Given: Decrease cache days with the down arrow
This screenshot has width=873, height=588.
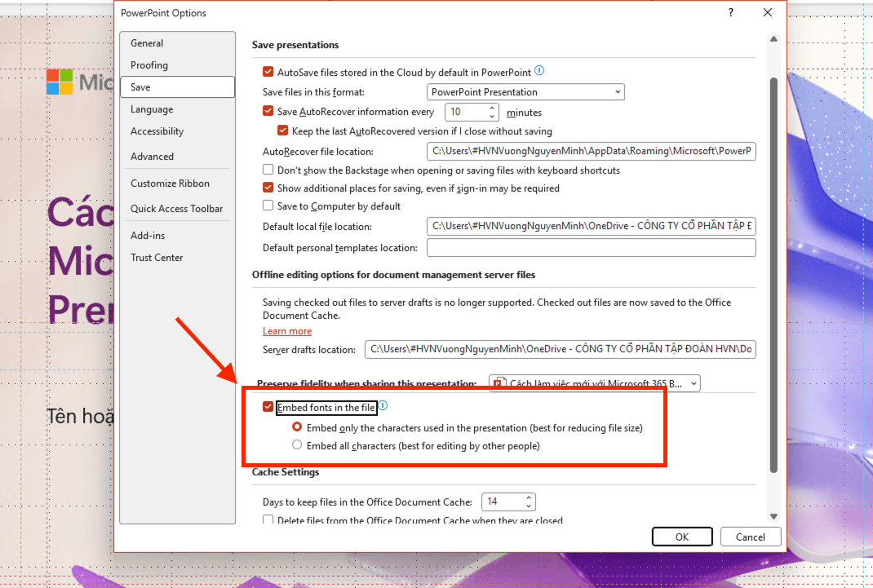Looking at the screenshot, I should (x=529, y=506).
